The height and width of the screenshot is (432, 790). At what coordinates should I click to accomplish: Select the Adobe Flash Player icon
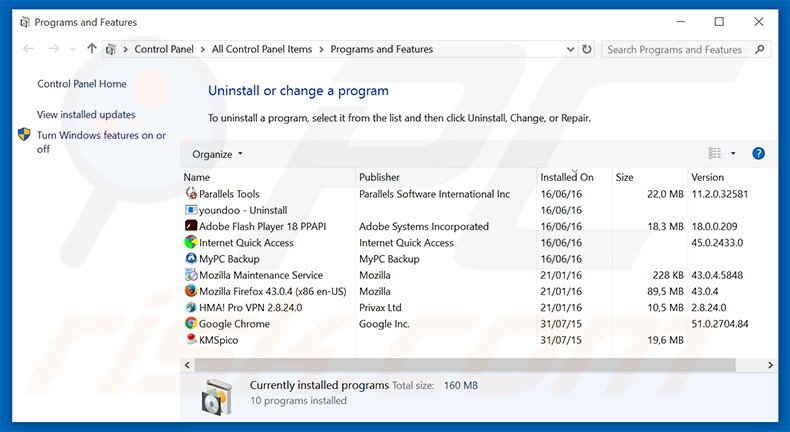click(191, 226)
